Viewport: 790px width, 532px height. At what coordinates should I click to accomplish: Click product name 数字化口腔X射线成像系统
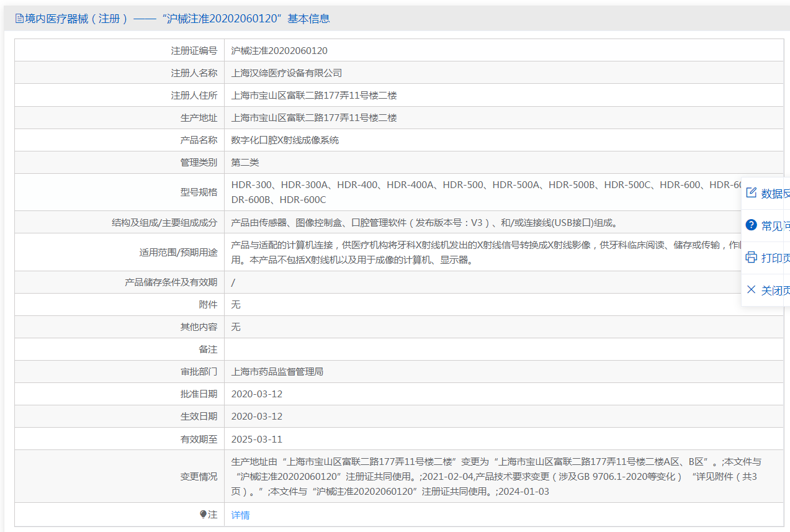285,140
